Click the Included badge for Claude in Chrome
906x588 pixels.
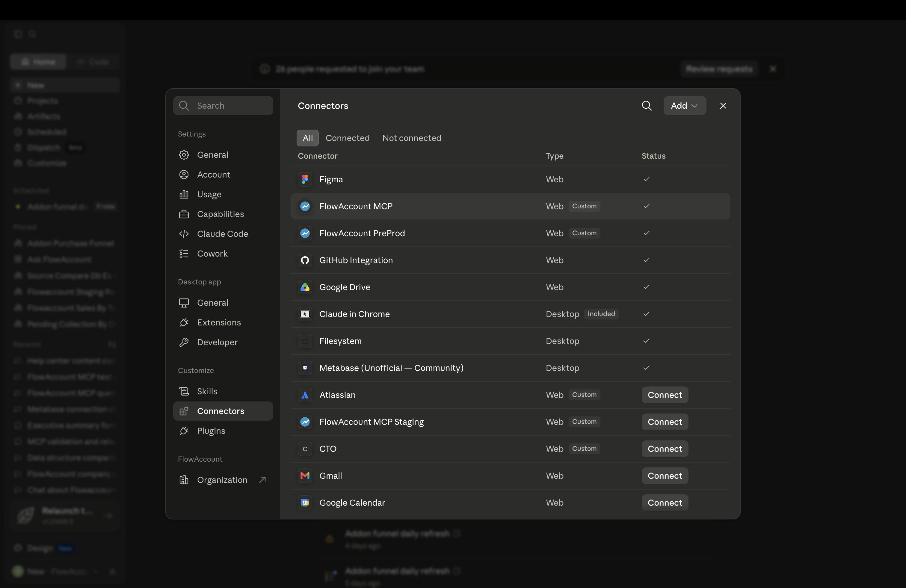[x=601, y=314]
